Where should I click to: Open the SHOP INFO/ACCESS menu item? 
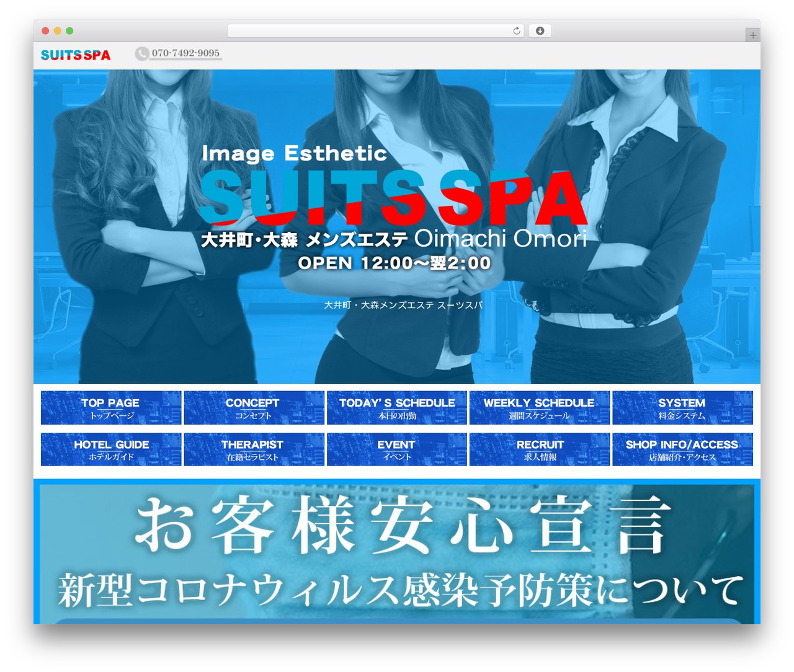pos(682,449)
